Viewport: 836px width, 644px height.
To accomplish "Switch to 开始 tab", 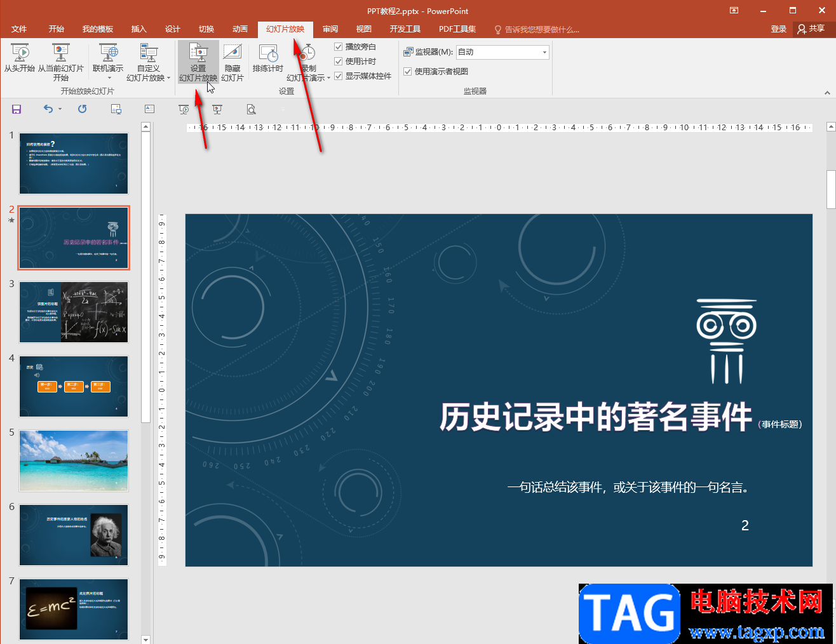I will (x=57, y=29).
